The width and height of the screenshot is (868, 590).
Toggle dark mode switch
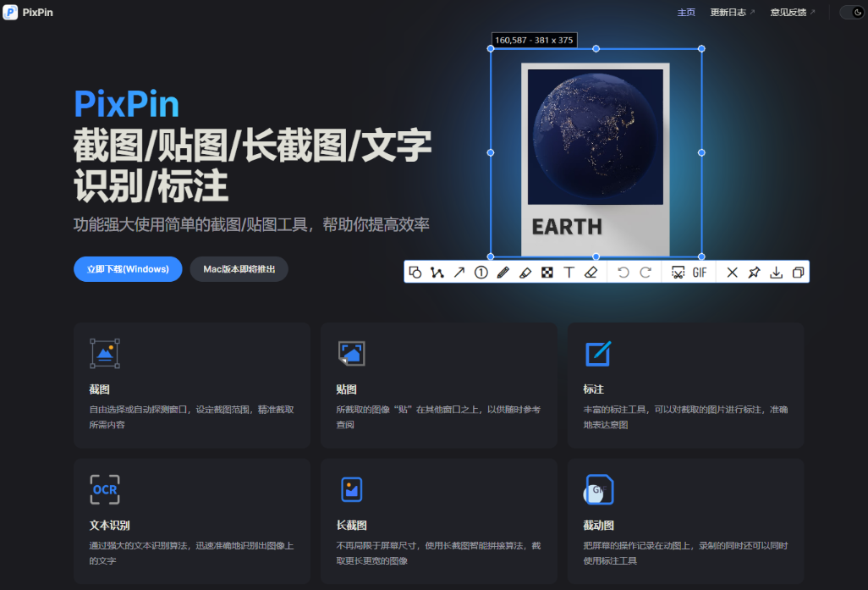coord(853,12)
